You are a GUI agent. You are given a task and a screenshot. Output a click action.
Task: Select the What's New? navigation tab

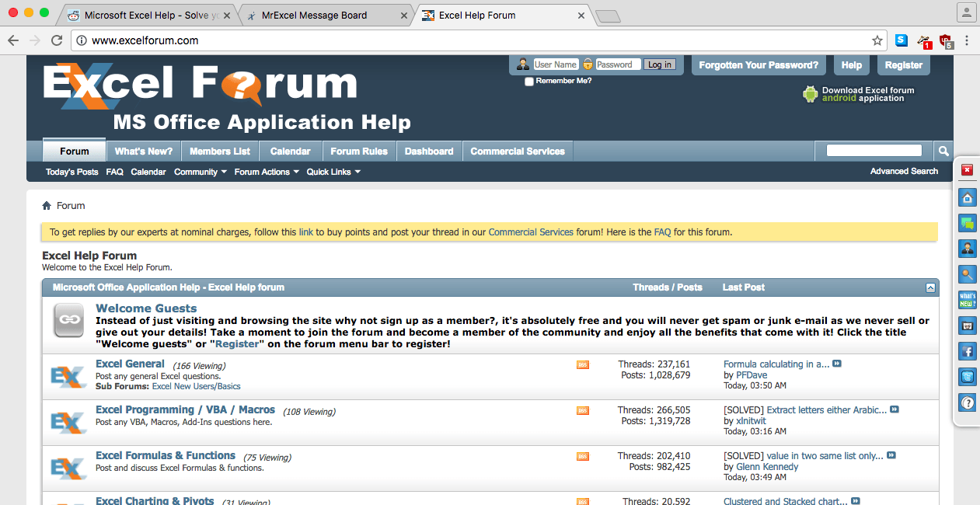pos(143,151)
